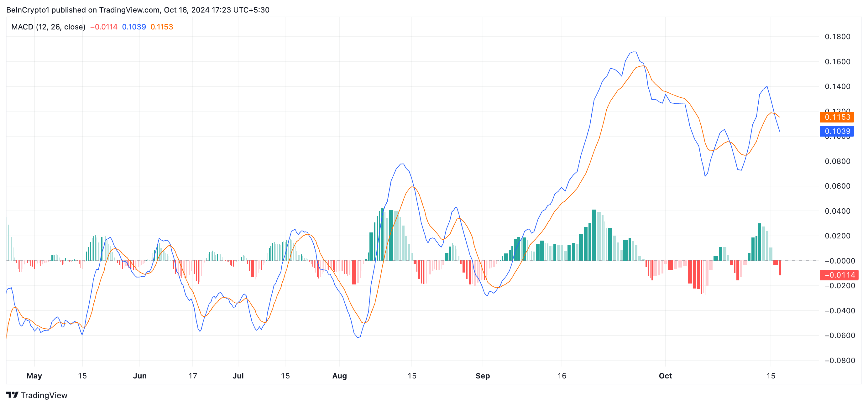Click the Oct label on time axis

coord(665,376)
